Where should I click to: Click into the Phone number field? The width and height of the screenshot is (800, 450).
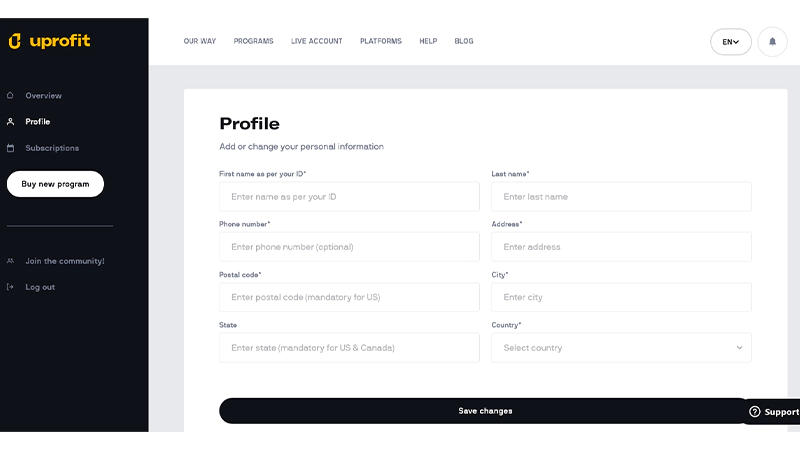349,247
